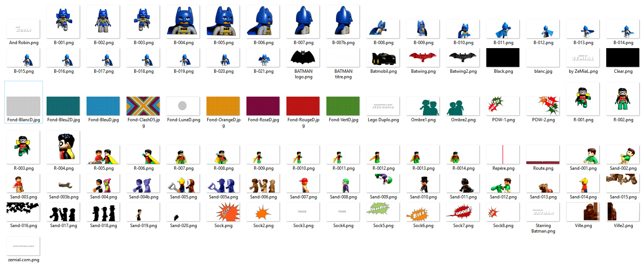
Task: Select the magenta Fond-RoseD.jpg thumbnail
Action: (x=263, y=106)
